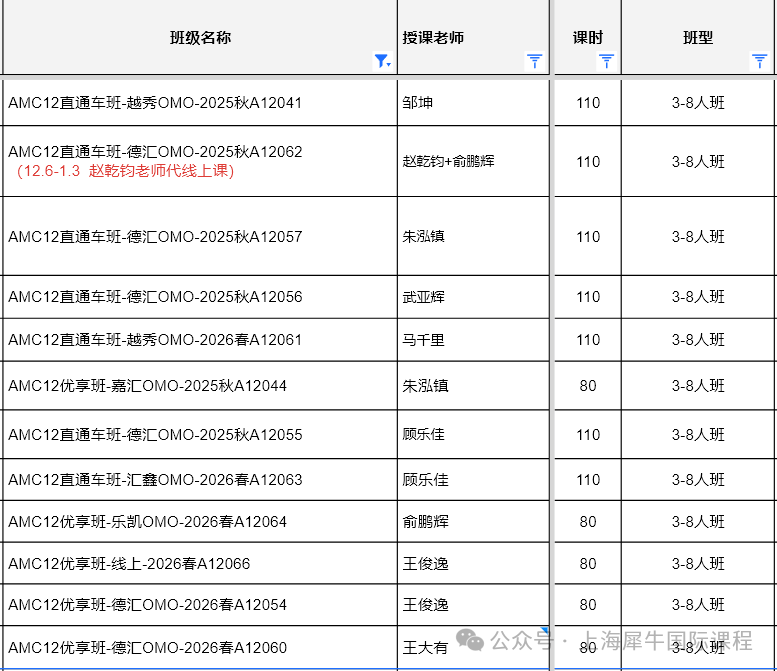
Task: Click class AMC12优享班-线上-2026春A12066
Action: coord(129,564)
